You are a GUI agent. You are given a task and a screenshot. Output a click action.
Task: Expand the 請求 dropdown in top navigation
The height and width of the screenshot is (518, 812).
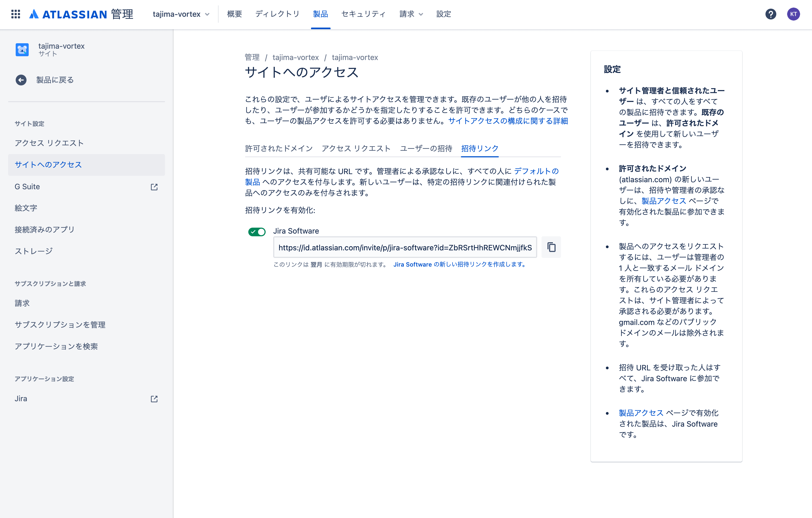click(x=411, y=14)
